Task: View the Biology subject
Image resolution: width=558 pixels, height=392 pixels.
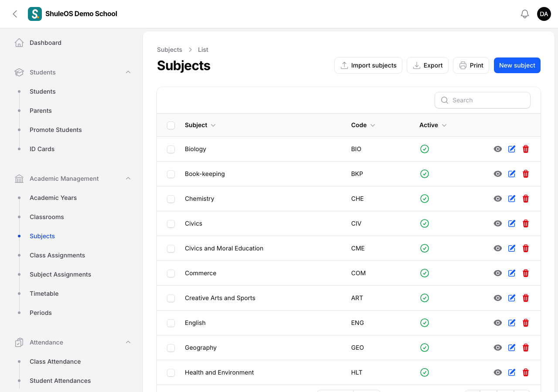Action: [x=498, y=149]
